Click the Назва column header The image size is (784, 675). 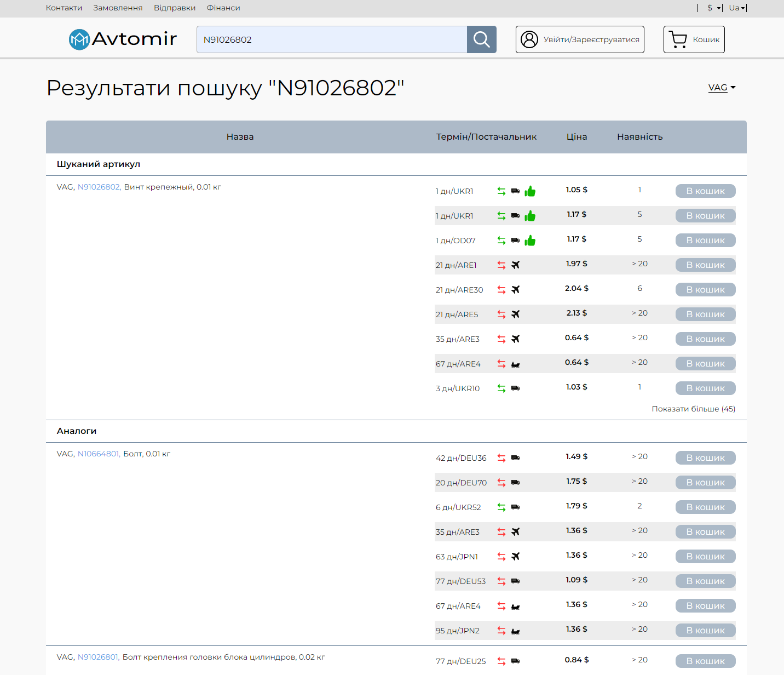pyautogui.click(x=240, y=137)
